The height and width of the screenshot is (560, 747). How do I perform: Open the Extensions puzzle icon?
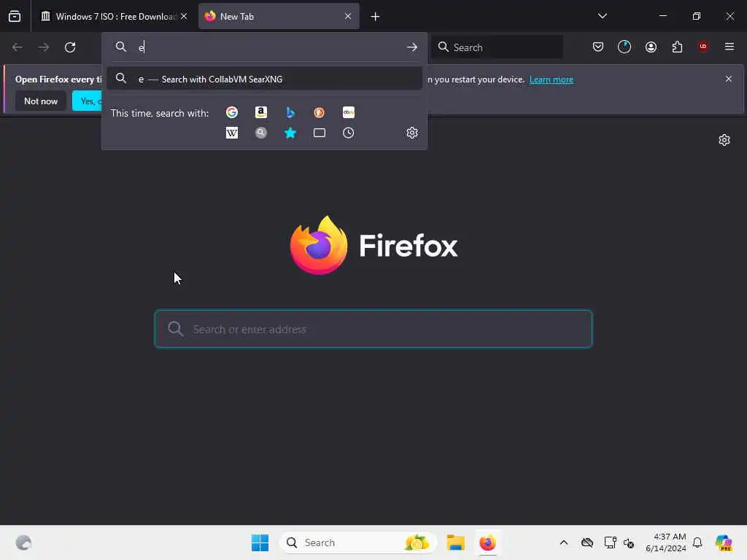pyautogui.click(x=677, y=47)
